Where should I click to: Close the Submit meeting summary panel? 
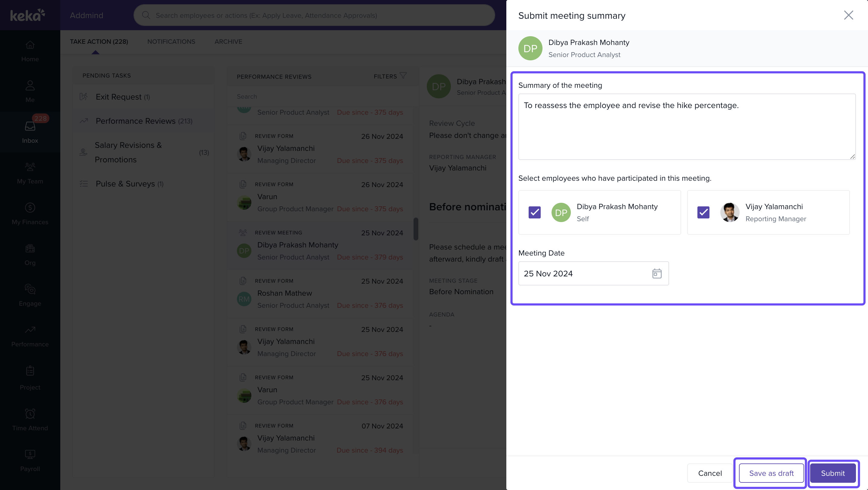point(848,15)
